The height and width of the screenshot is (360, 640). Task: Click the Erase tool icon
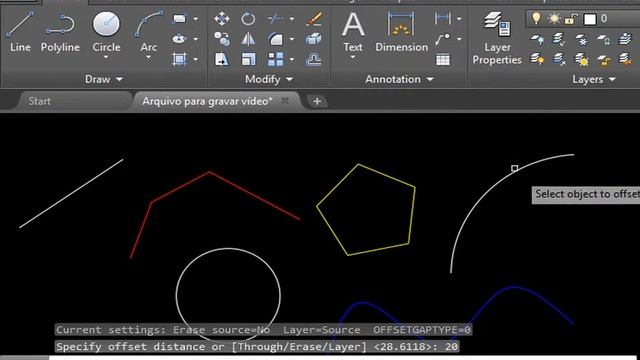pyautogui.click(x=313, y=19)
